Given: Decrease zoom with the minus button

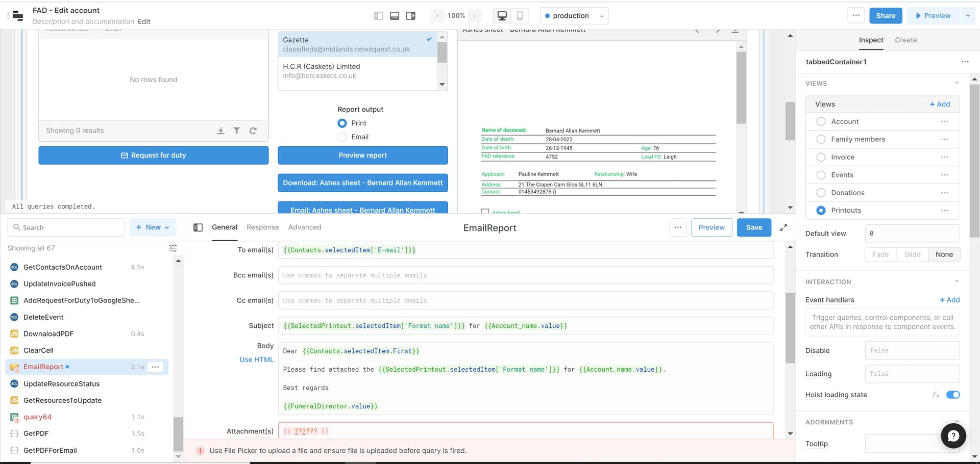Looking at the screenshot, I should [x=437, y=16].
